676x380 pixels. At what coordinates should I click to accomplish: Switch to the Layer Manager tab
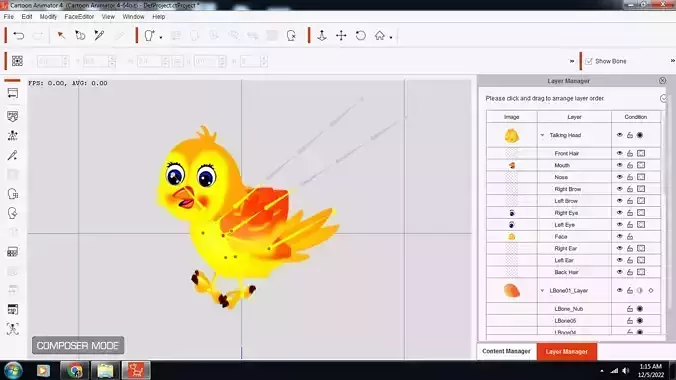coord(567,352)
